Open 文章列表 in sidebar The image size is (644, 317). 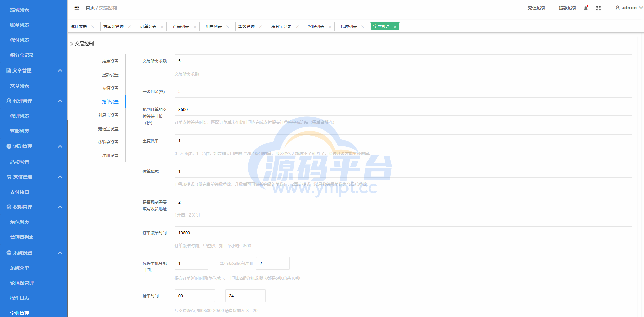[20, 86]
